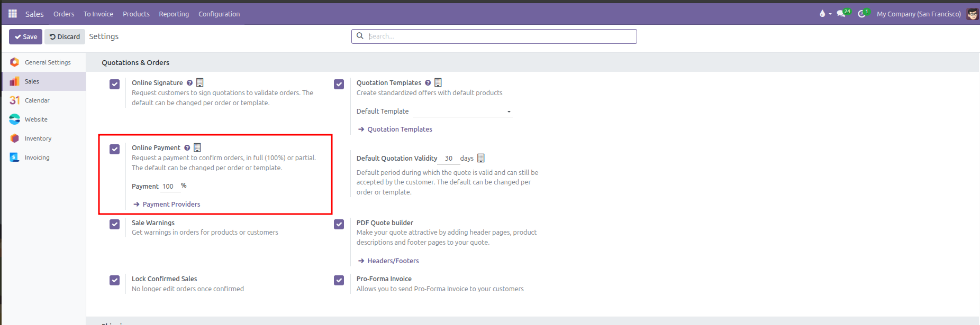Click the Payment percentage field

(170, 187)
